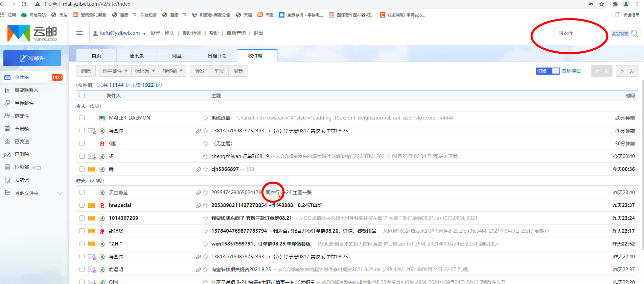Open the 垃圾箱 trash folder

[x=22, y=167]
